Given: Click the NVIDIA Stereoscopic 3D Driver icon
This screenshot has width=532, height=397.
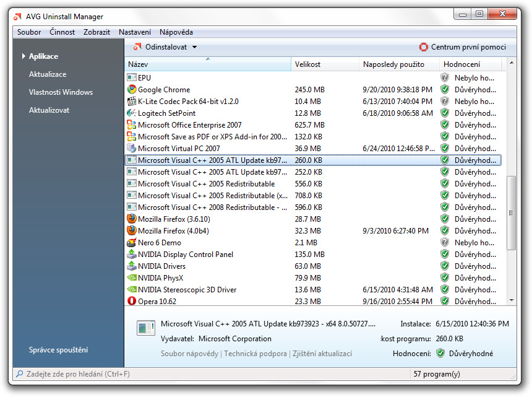Looking at the screenshot, I should coord(132,289).
